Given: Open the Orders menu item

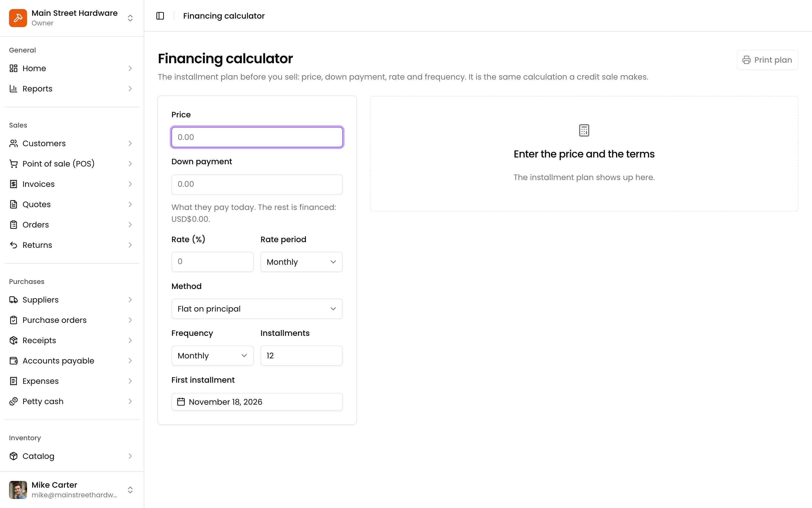Looking at the screenshot, I should pos(72,225).
